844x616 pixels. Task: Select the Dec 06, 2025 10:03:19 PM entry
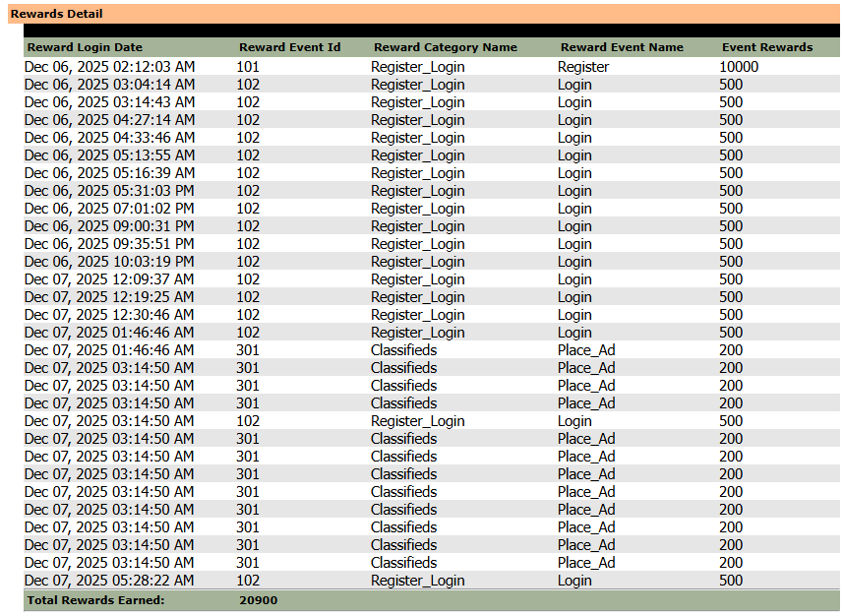pyautogui.click(x=109, y=262)
